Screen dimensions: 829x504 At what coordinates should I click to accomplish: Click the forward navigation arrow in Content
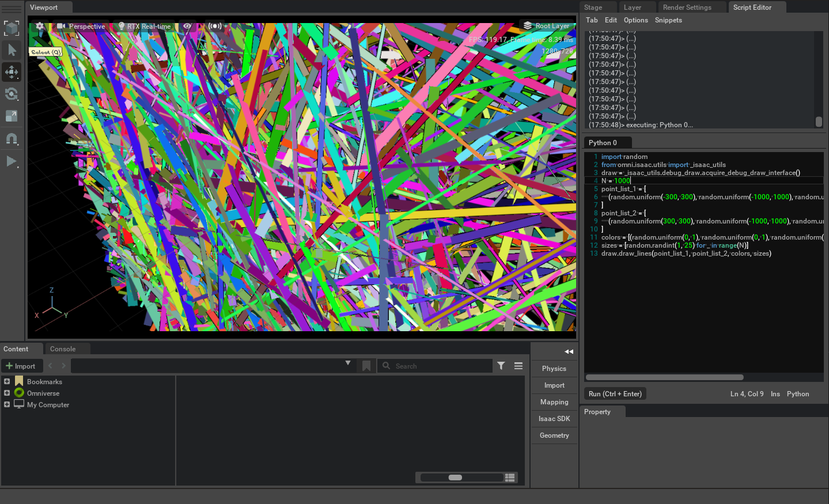tap(63, 366)
